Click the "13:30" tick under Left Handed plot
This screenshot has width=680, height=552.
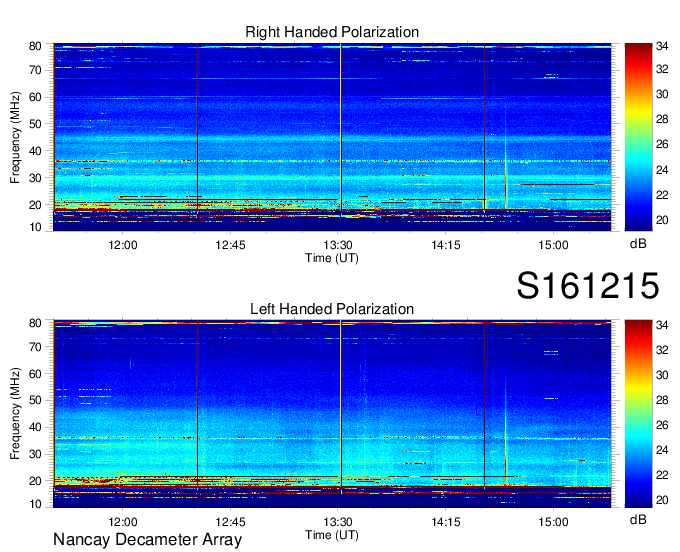(x=338, y=522)
